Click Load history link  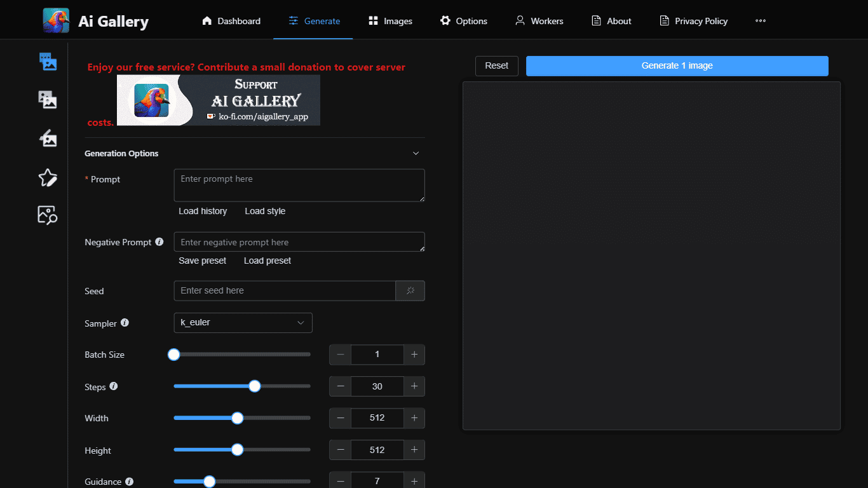coord(203,211)
